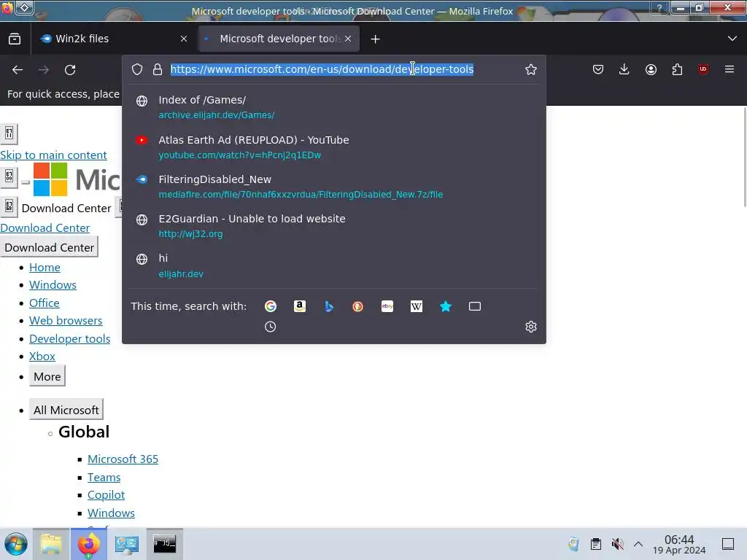
Task: Expand the All Microsoft menu button
Action: 66,410
